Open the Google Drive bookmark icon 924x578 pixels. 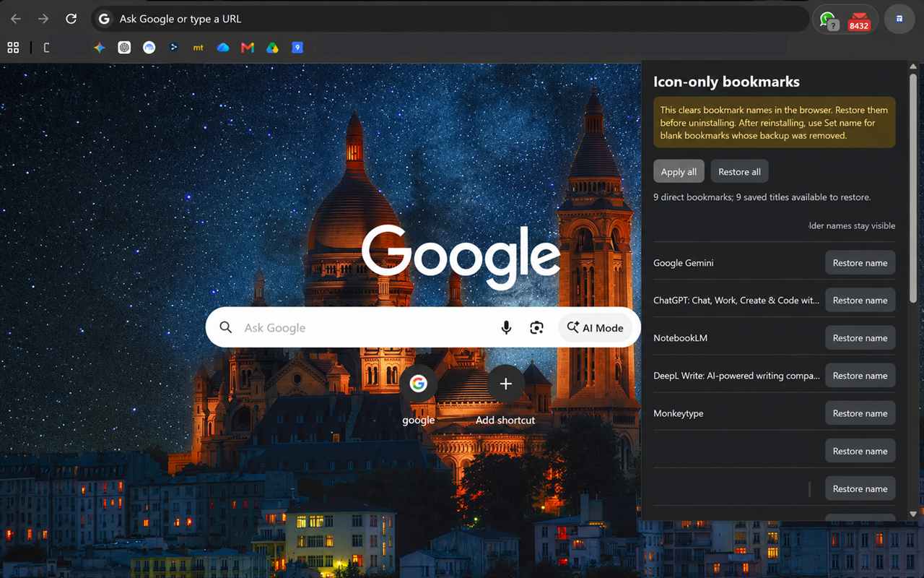tap(272, 48)
